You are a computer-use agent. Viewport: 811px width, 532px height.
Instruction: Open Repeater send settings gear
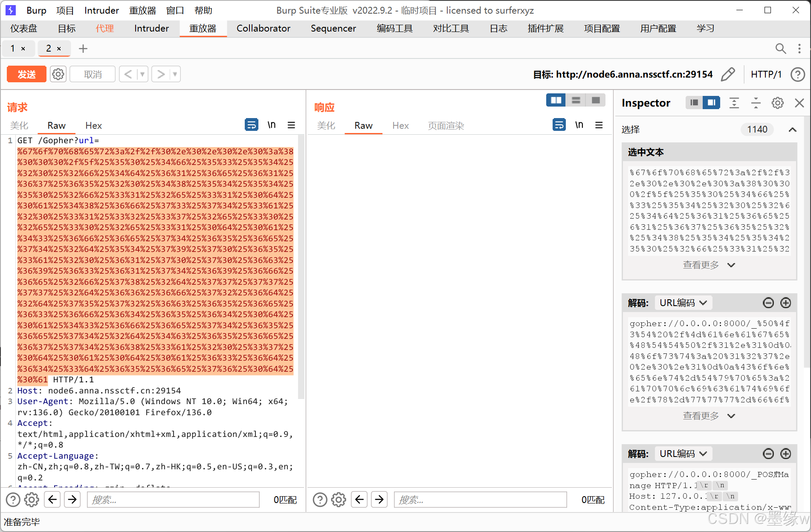[58, 74]
